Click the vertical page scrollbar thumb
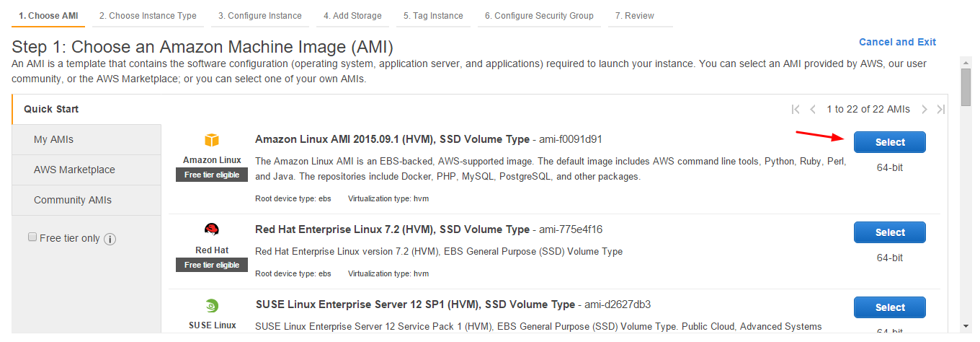This screenshot has height=342, width=980. [966, 87]
